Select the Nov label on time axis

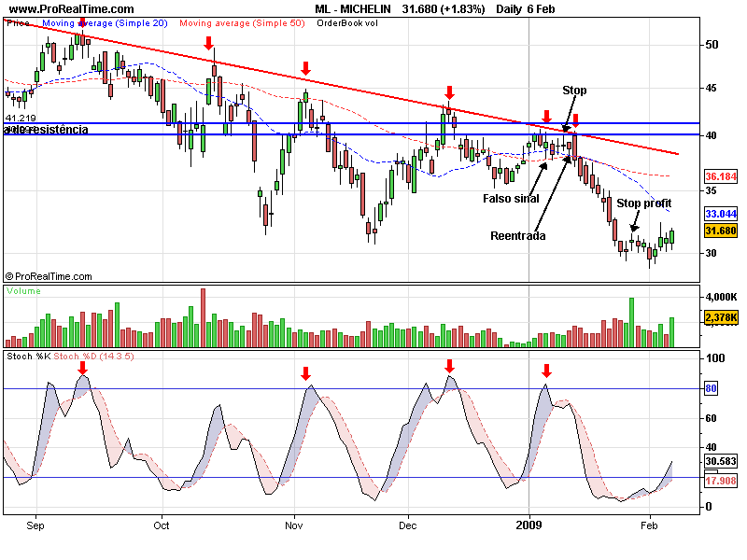[294, 525]
